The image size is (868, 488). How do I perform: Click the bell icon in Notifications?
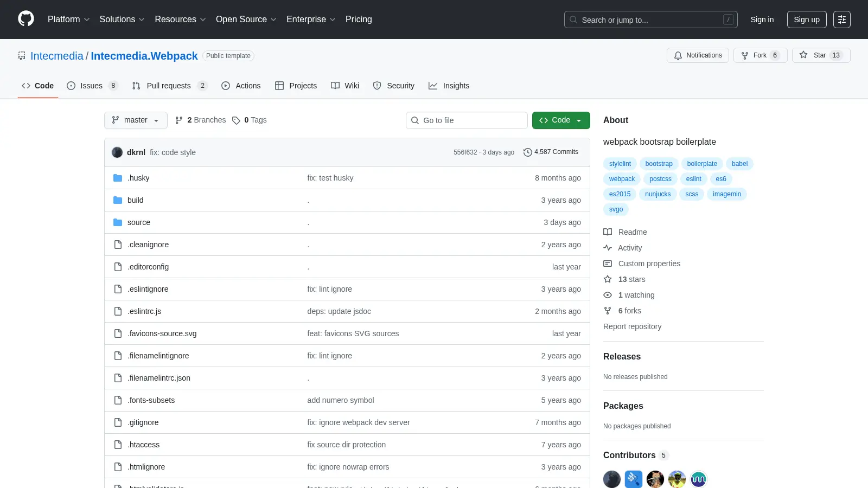click(678, 55)
